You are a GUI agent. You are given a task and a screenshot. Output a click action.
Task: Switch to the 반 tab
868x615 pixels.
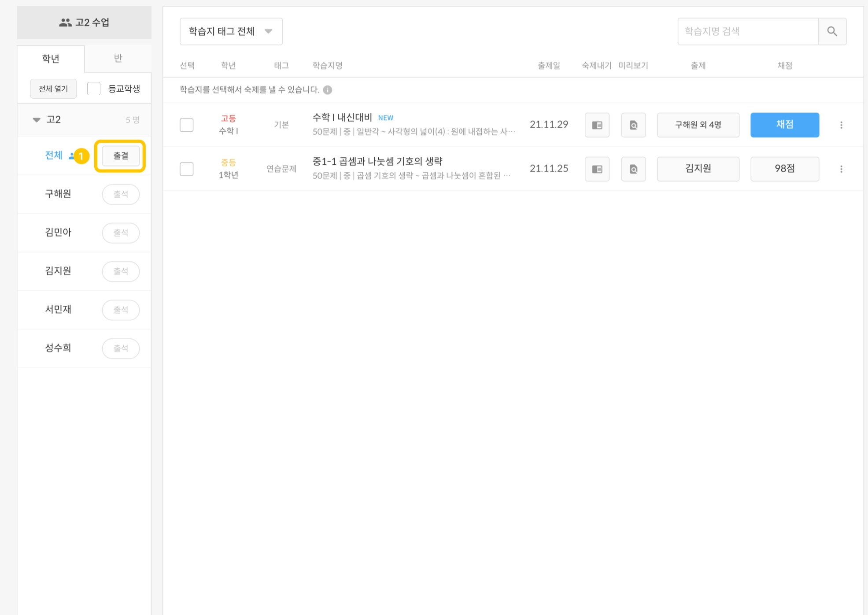coord(118,58)
